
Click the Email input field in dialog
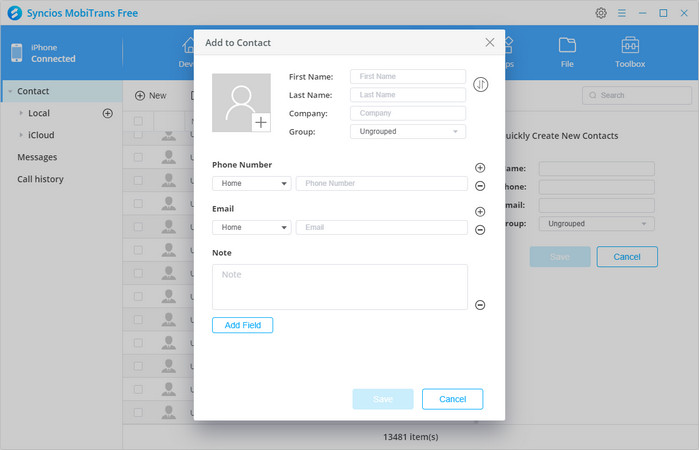382,227
